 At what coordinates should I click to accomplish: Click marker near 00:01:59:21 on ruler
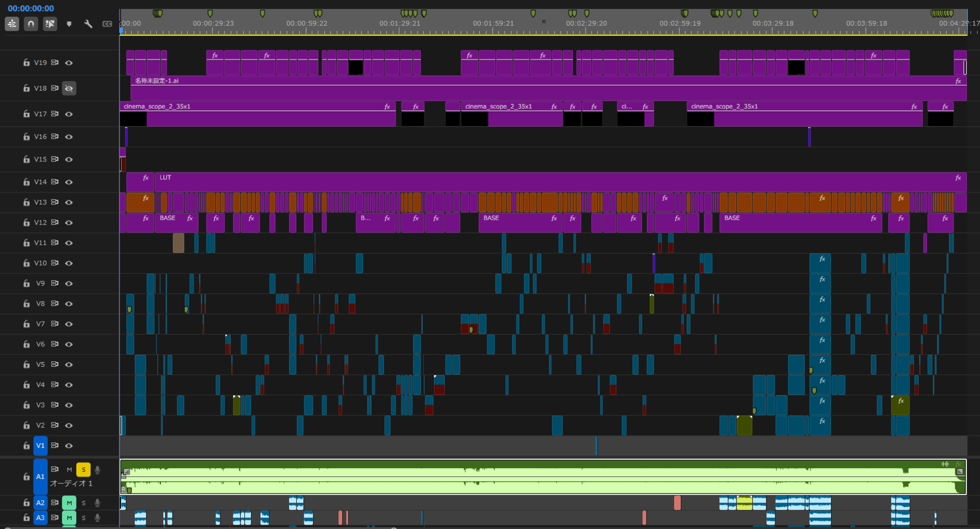tap(533, 13)
